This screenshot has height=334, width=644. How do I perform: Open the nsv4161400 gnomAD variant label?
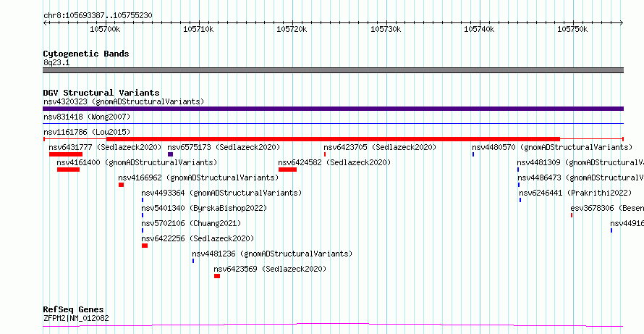pyautogui.click(x=137, y=162)
